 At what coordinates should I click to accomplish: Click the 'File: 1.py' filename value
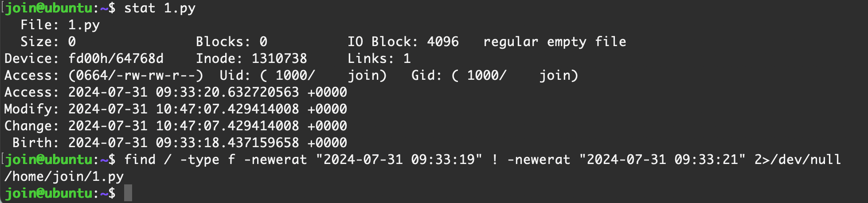click(x=84, y=25)
